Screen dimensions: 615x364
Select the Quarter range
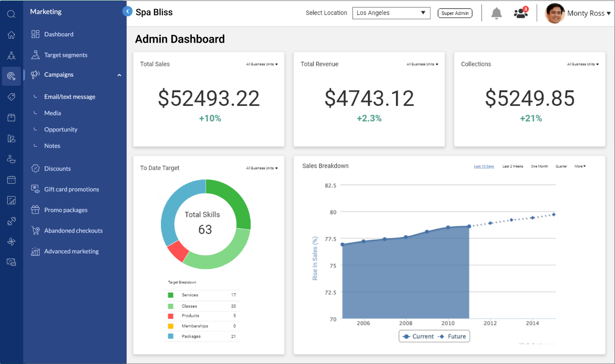(x=561, y=166)
